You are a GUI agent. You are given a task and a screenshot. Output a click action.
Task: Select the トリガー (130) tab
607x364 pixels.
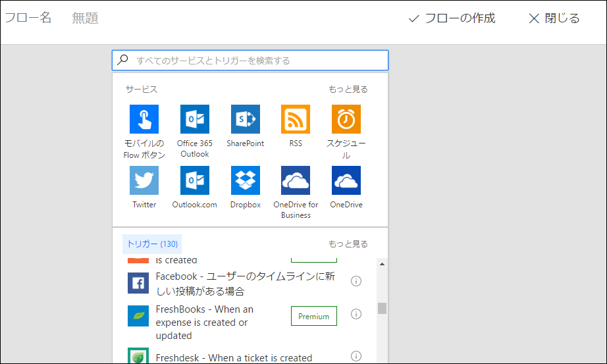(x=152, y=244)
